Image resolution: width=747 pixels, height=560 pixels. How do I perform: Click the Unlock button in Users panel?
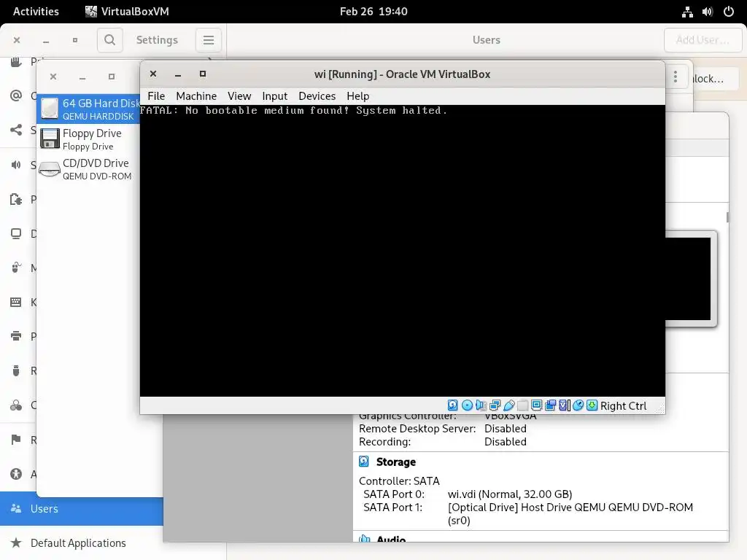pos(708,79)
